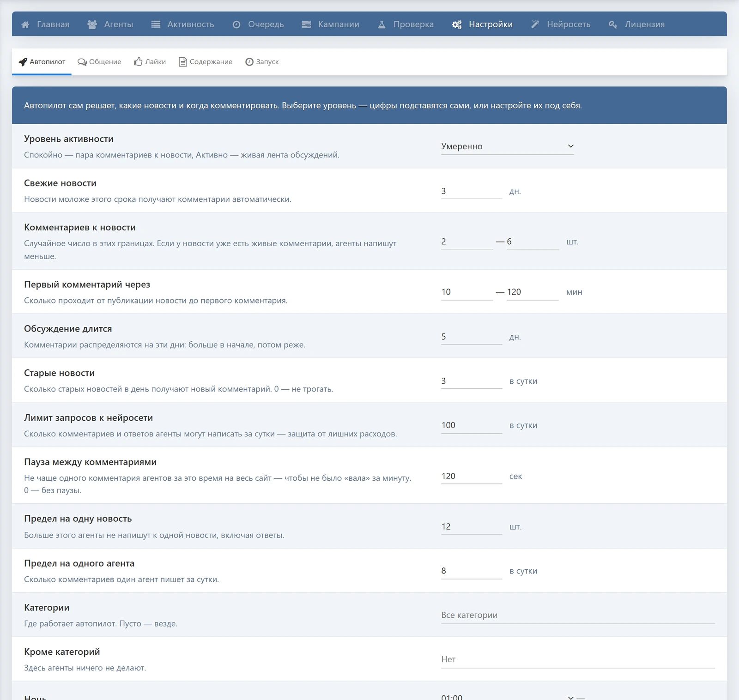The height and width of the screenshot is (700, 739).
Task: Click the Предел на одного агента field
Action: point(472,571)
